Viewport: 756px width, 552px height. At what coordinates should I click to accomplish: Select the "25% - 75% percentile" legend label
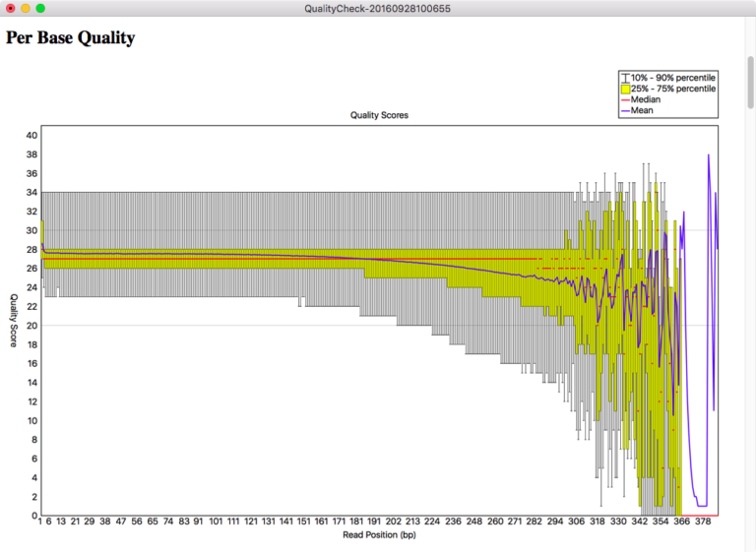coord(673,89)
